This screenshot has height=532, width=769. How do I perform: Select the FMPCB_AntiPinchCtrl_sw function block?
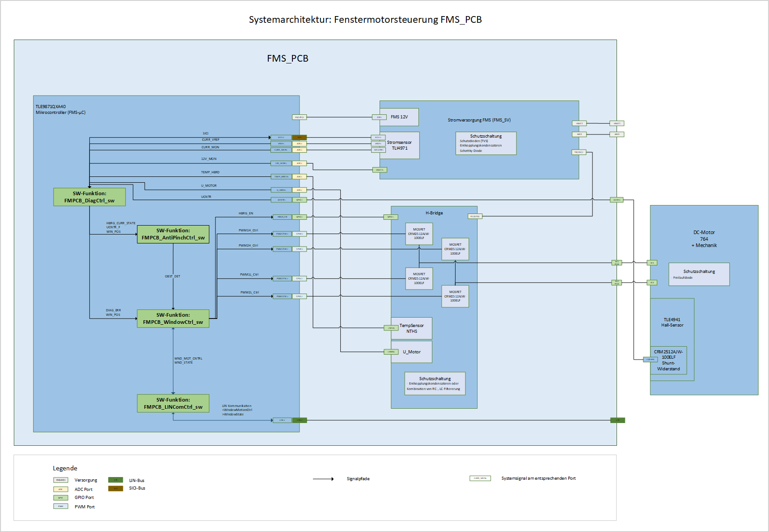tap(173, 234)
